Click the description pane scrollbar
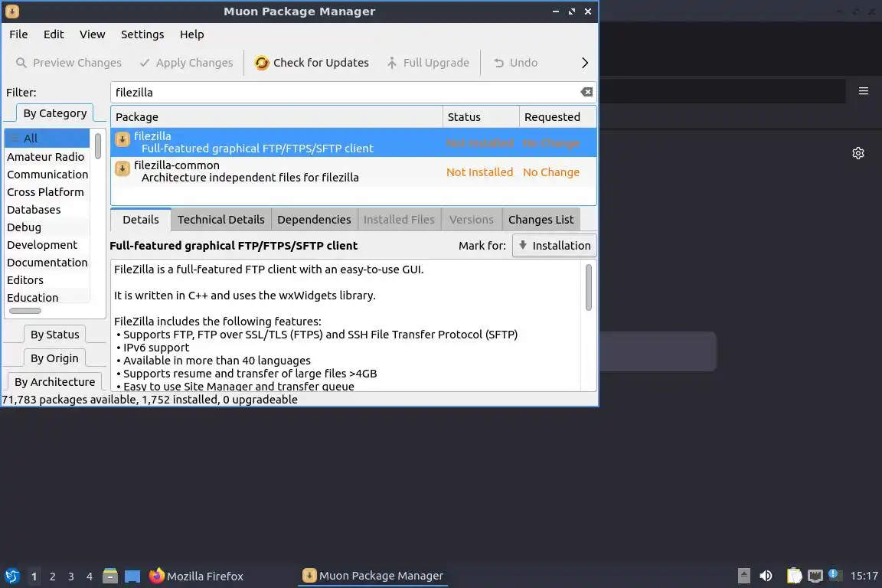This screenshot has height=588, width=882. (588, 287)
